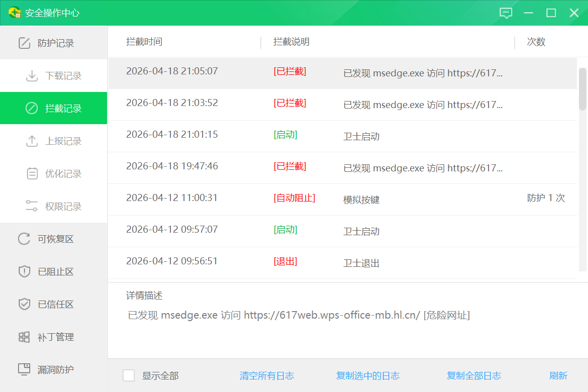This screenshot has height=392, width=588.
Task: Enable the 显示全部 checkbox
Action: pyautogui.click(x=129, y=375)
